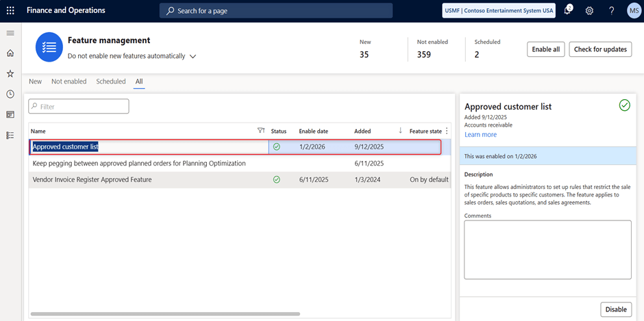Click into the Comments text box
Viewport: 644px width, 321px height.
pyautogui.click(x=547, y=249)
